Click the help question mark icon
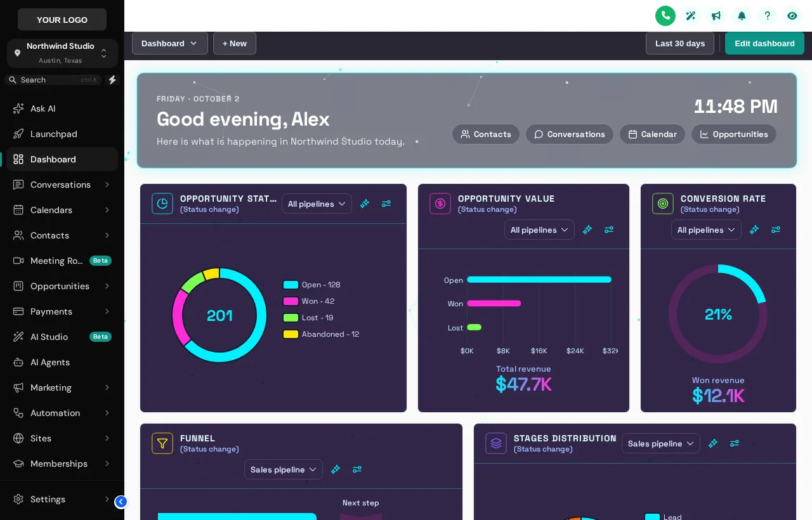Viewport: 812px width, 520px height. (x=767, y=16)
